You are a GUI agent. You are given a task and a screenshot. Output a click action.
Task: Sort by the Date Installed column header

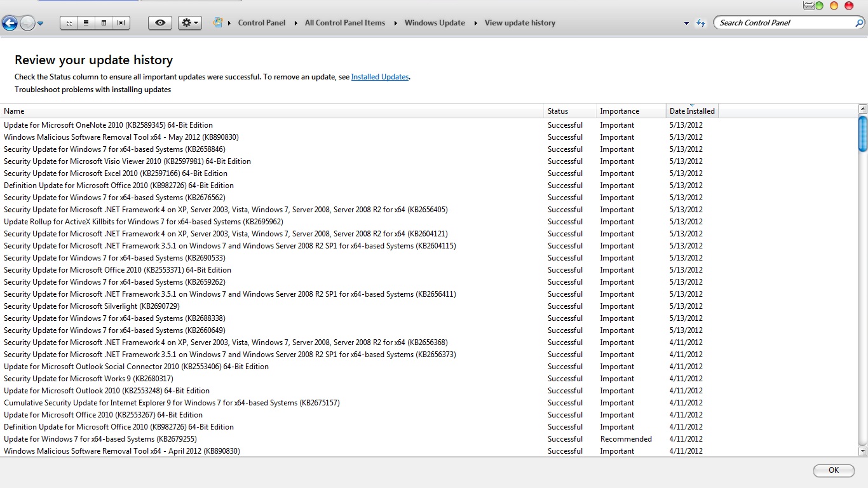(x=692, y=111)
